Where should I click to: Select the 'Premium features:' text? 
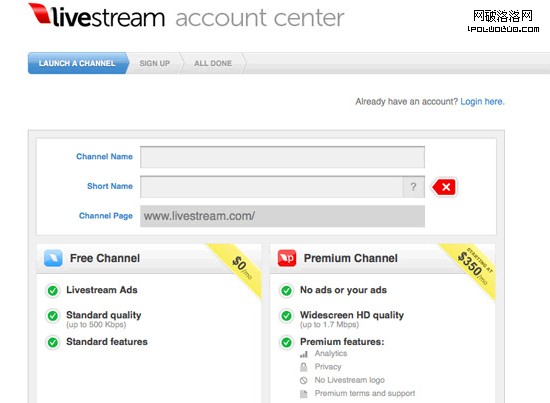click(342, 342)
